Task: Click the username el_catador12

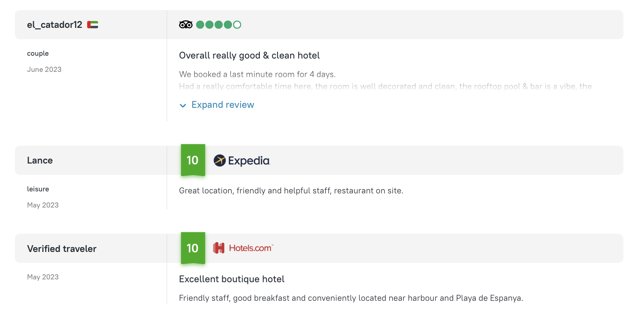Action: tap(54, 25)
